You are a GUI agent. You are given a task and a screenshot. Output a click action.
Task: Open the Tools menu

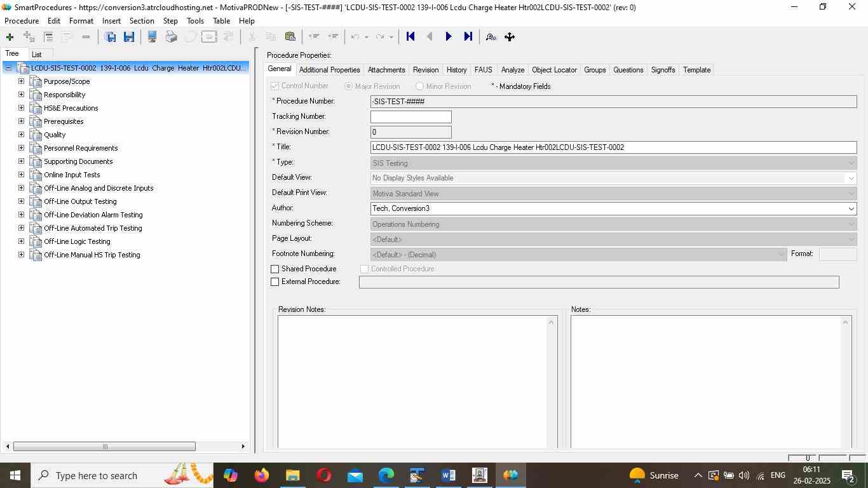pos(195,21)
